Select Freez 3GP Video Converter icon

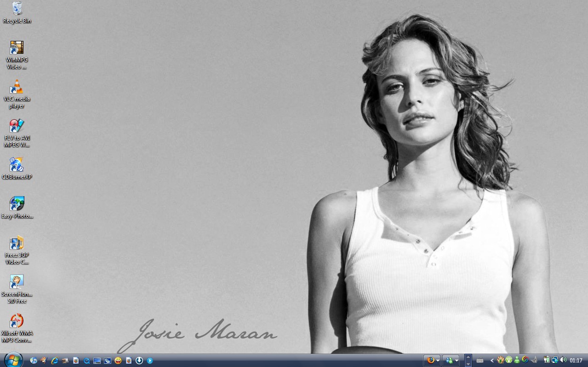click(17, 243)
